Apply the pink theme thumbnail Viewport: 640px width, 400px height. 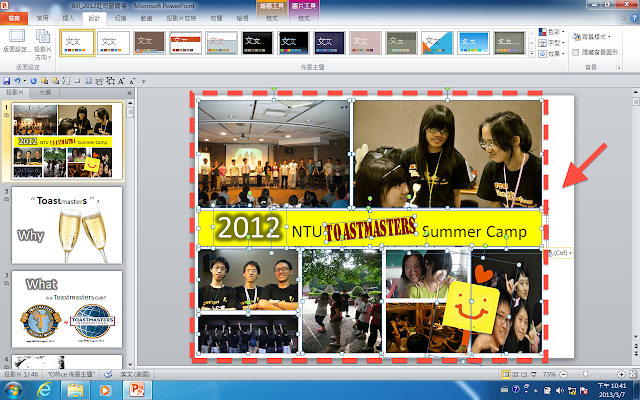click(365, 42)
